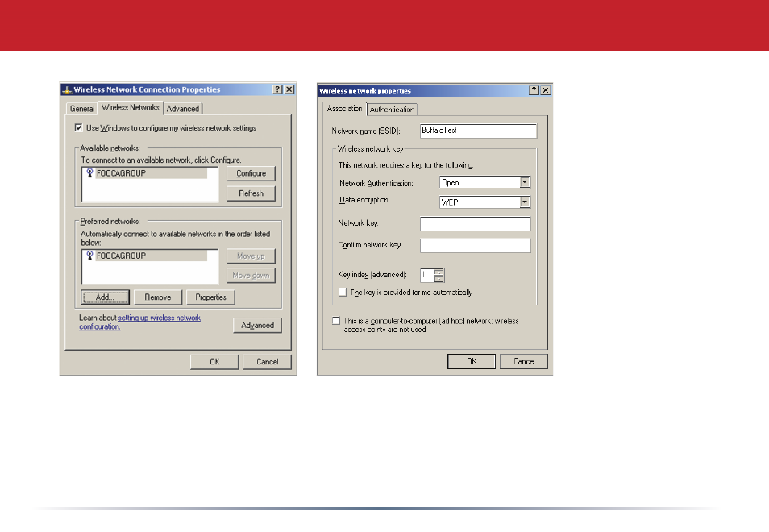Toggle Use Windows to configure wireless settings

[x=78, y=127]
